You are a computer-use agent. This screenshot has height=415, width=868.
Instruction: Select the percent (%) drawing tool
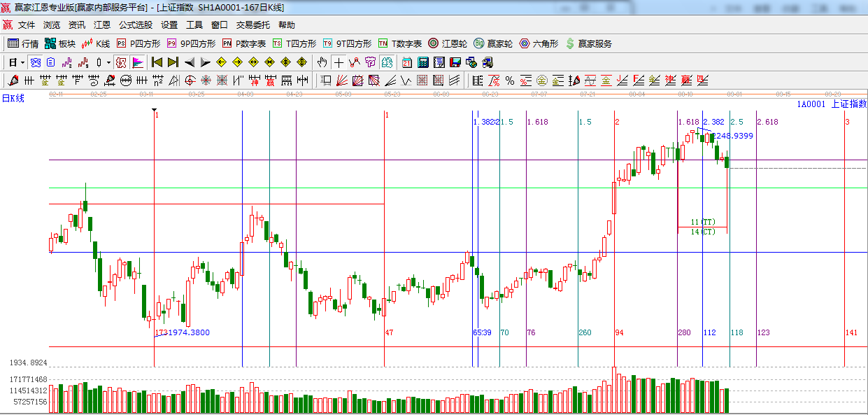[x=510, y=80]
